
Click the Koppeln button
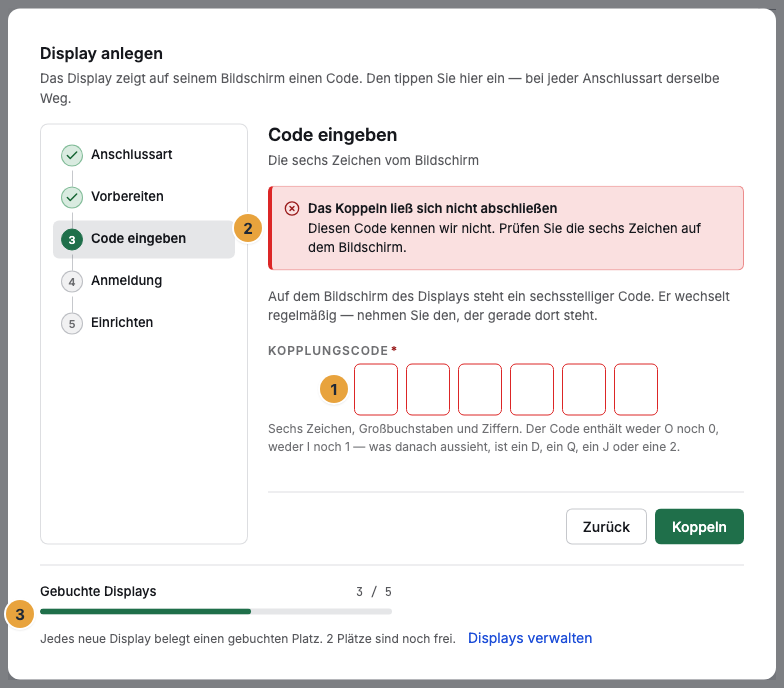click(699, 526)
